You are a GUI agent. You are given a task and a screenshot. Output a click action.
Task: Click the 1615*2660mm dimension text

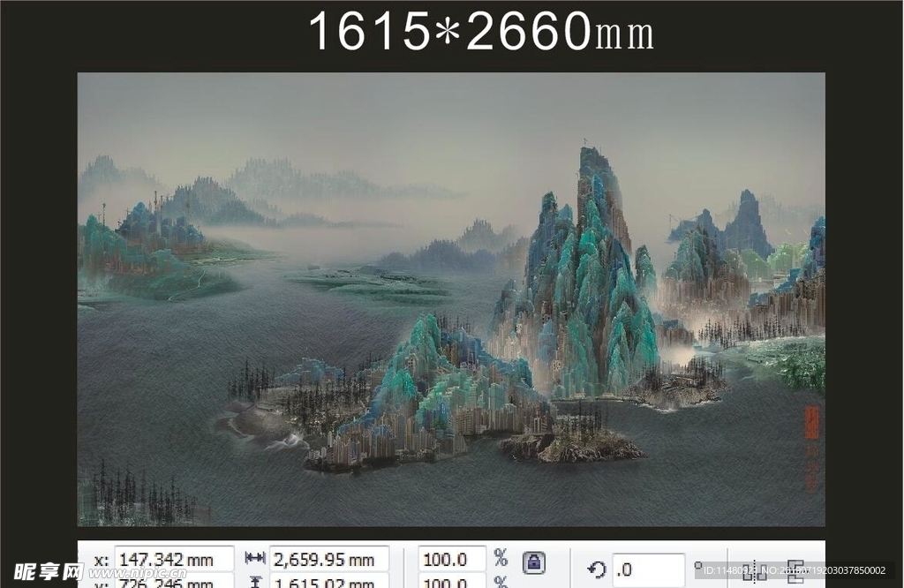click(x=481, y=34)
